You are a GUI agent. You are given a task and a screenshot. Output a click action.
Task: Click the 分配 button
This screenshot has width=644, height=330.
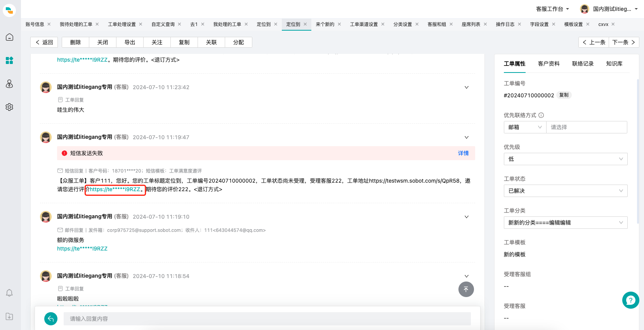click(238, 42)
